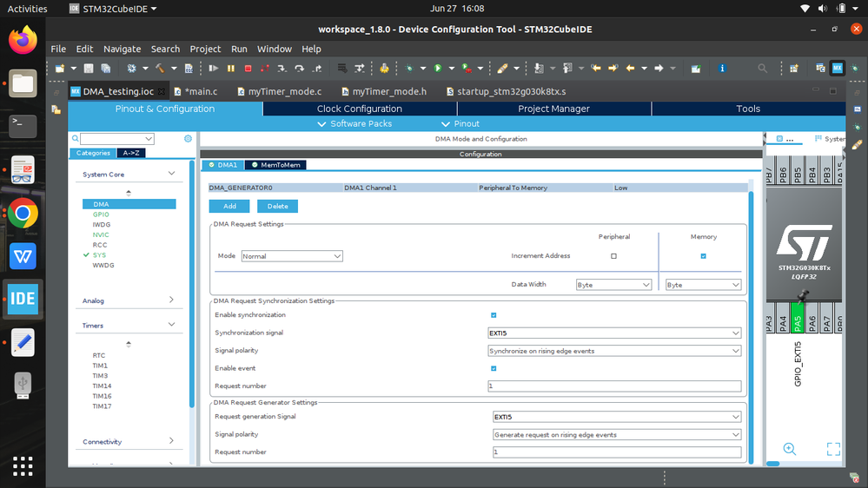Switch to Project Manager tab
The image size is (868, 488).
[x=554, y=109]
